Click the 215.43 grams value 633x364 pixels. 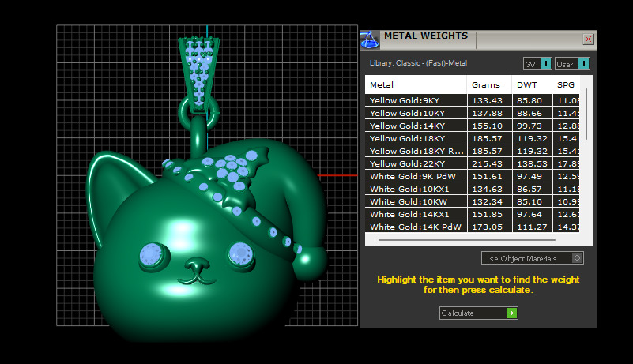[487, 164]
